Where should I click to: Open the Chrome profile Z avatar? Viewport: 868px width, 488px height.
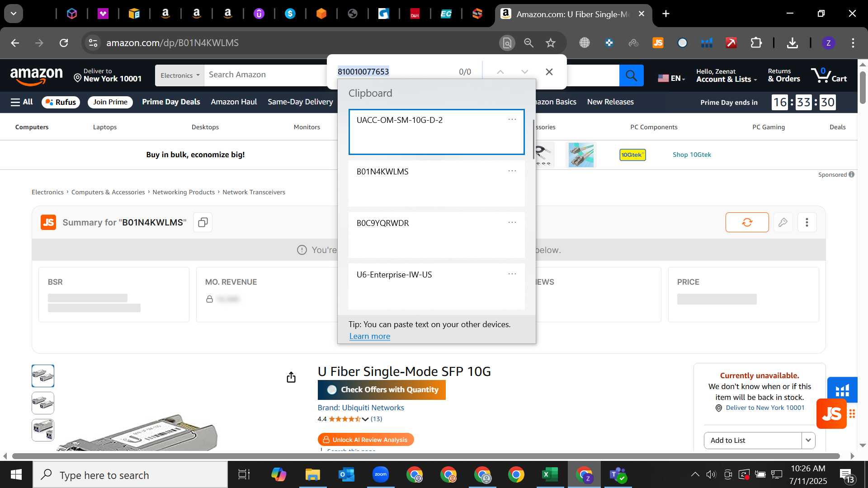pos(828,43)
